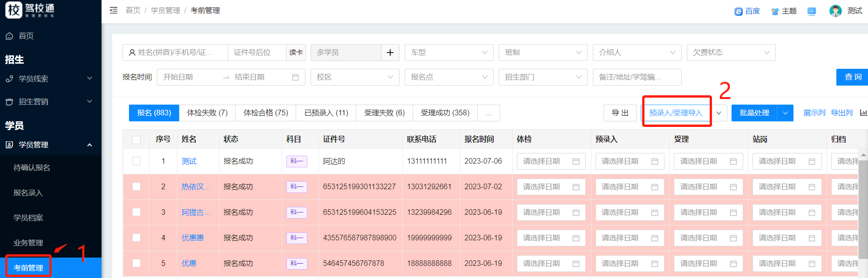The height and width of the screenshot is (278, 868).
Task: Click the 批量处理 button
Action: 754,113
